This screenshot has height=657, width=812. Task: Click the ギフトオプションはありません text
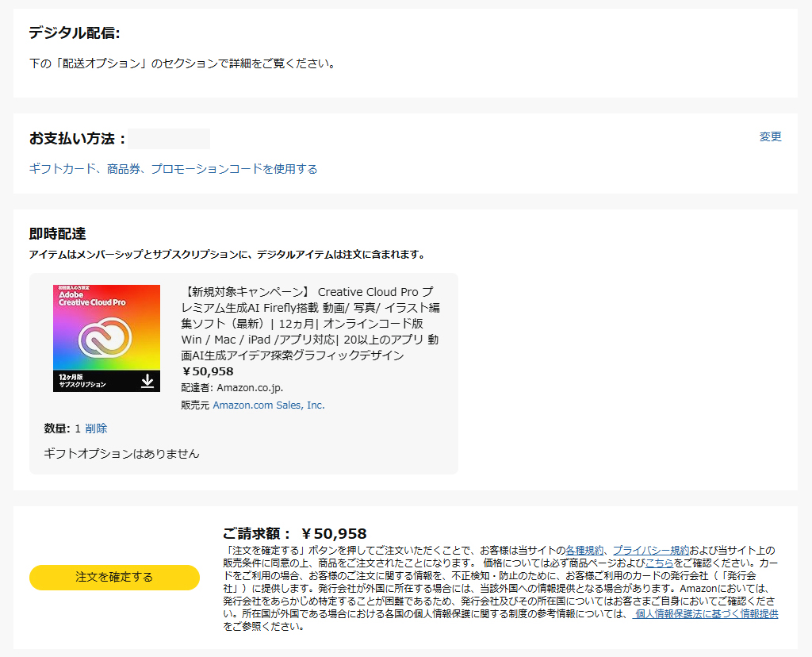(x=121, y=454)
